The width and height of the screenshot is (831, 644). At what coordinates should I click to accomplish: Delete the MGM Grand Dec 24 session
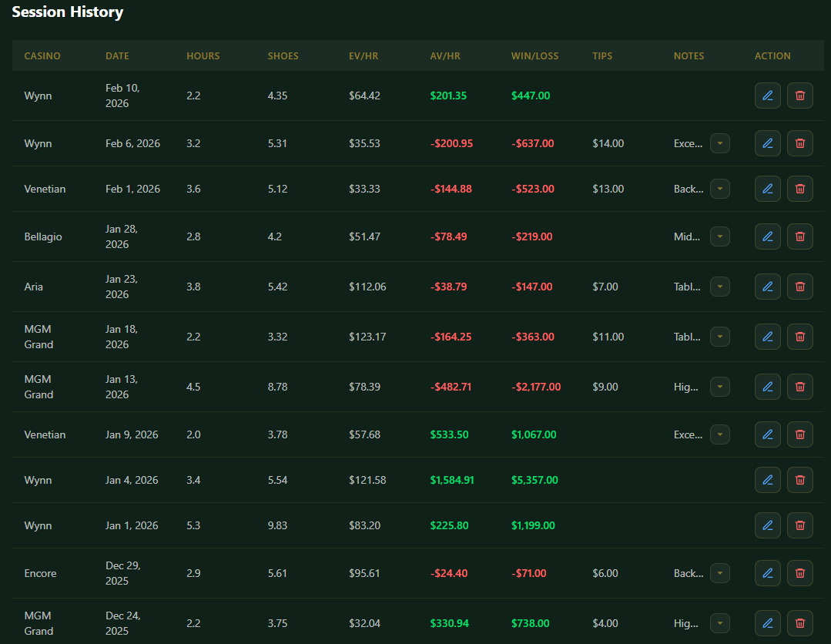(x=799, y=623)
